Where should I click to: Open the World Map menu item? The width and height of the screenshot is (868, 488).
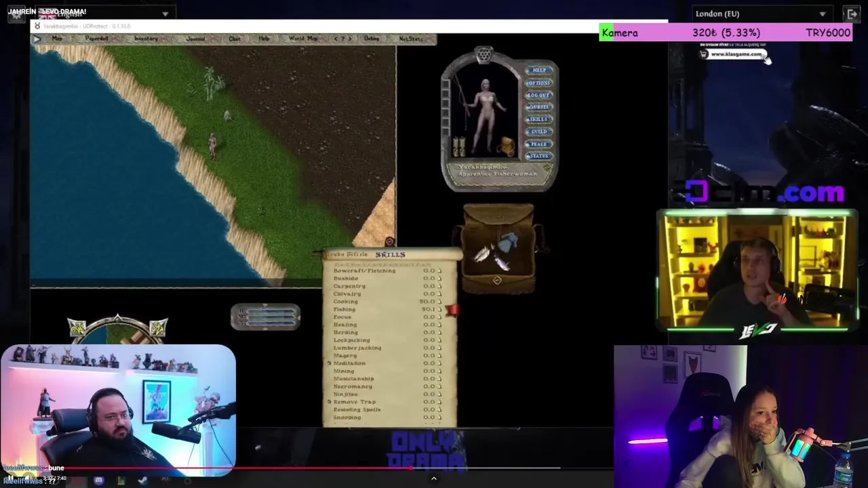coord(303,39)
